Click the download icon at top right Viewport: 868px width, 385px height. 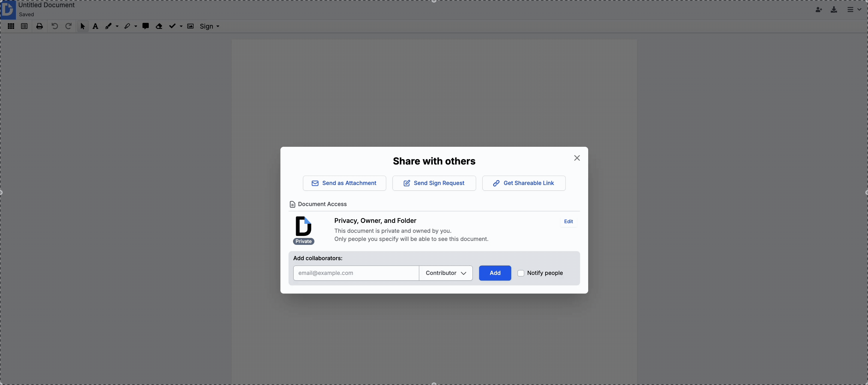tap(834, 9)
